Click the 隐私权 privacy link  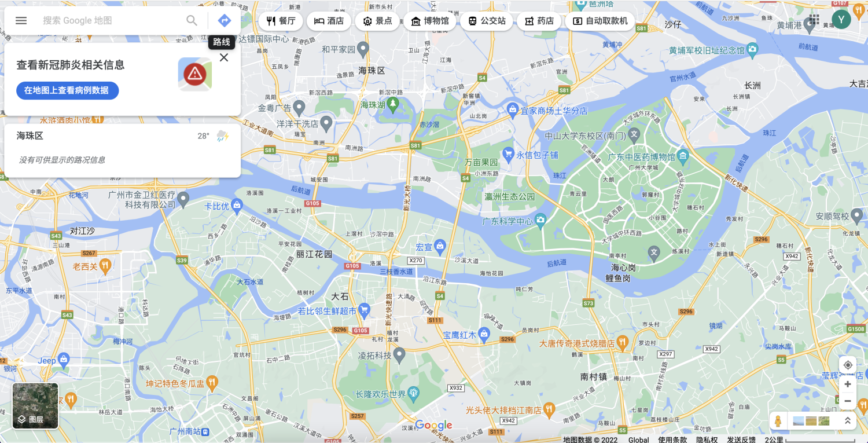click(707, 440)
